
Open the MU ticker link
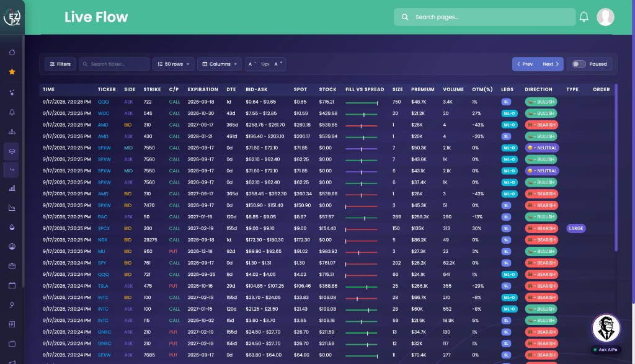(x=101, y=251)
